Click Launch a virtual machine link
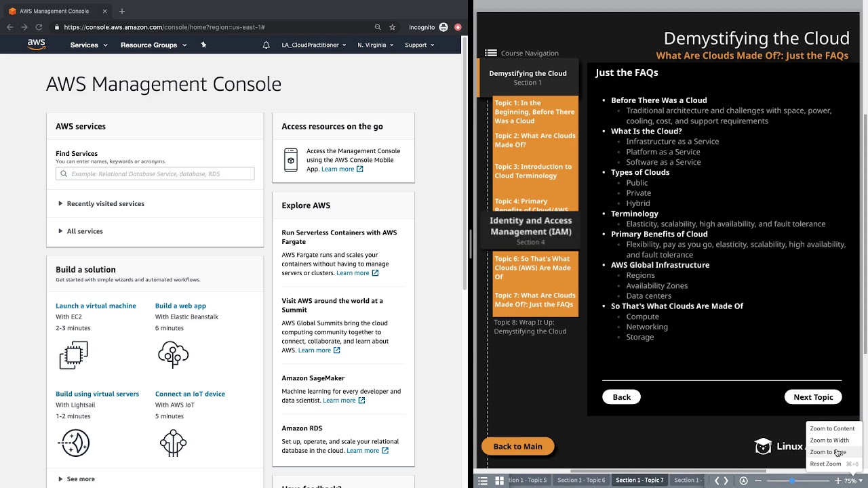Image resolution: width=868 pixels, height=488 pixels. [x=96, y=306]
